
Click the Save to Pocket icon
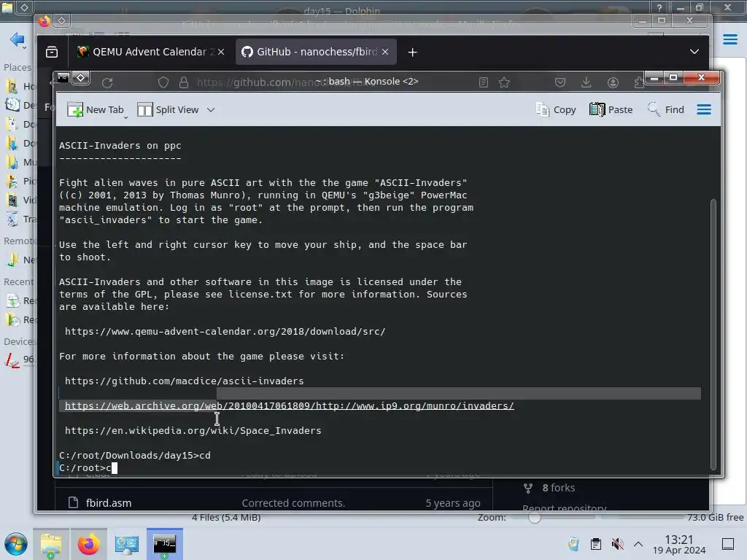pos(560,83)
